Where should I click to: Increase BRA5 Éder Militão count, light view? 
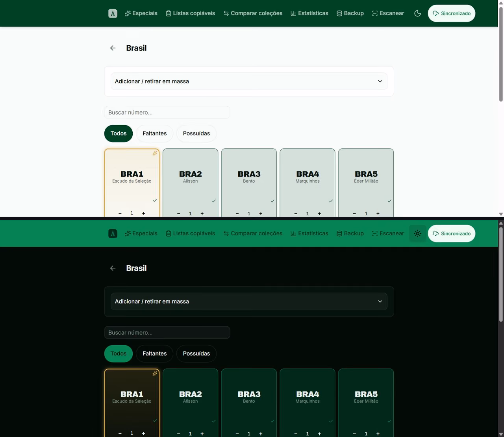click(378, 214)
